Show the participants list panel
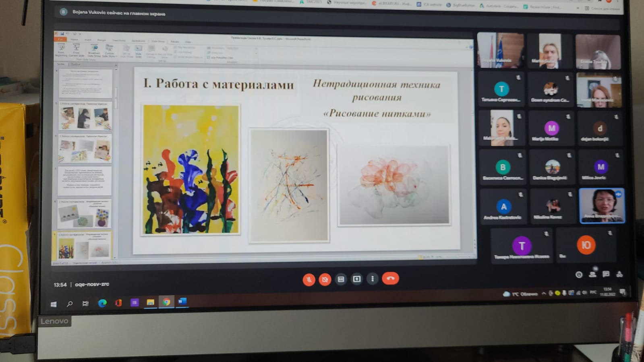The width and height of the screenshot is (644, 362). click(592, 274)
